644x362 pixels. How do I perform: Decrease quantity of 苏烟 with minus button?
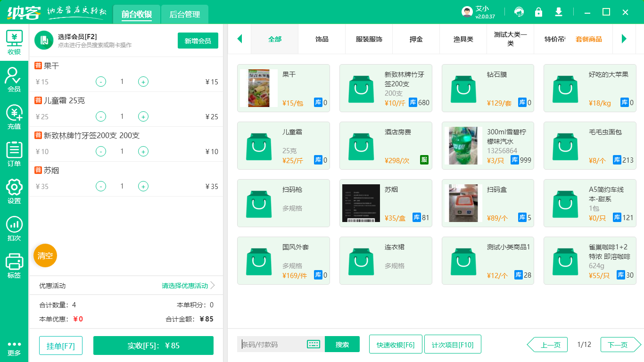101,186
